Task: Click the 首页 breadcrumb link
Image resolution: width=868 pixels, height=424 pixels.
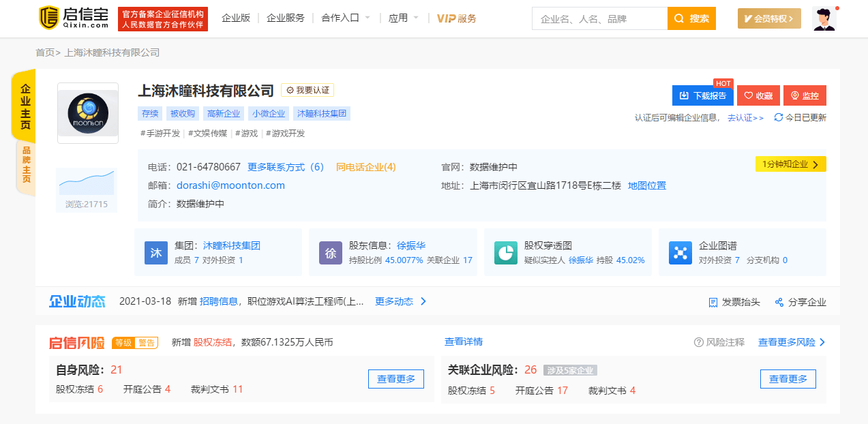Action: point(45,52)
